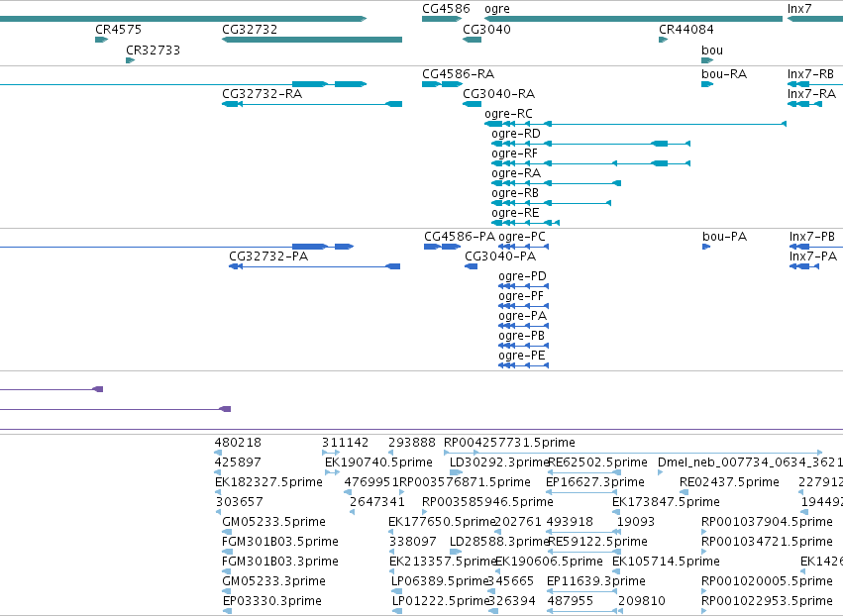
Task: Select the Inx7-PB protein label
Action: point(812,237)
